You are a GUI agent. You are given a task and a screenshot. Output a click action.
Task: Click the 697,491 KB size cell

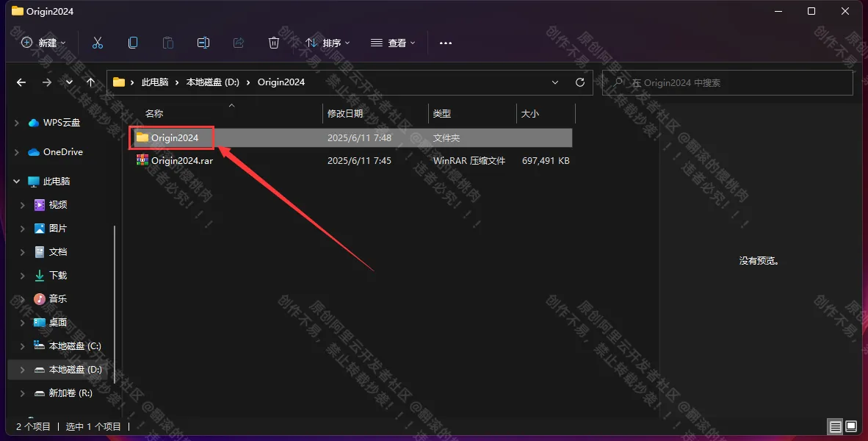pos(546,161)
